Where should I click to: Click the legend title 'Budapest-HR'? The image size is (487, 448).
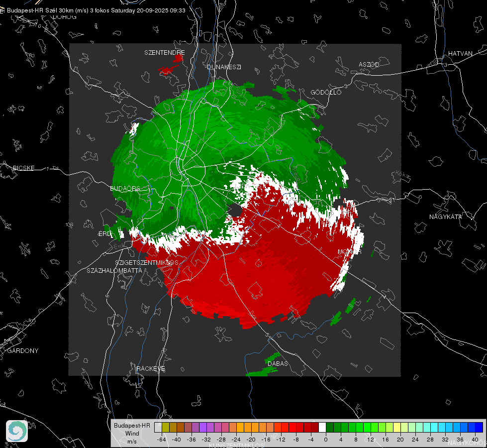pos(132,425)
